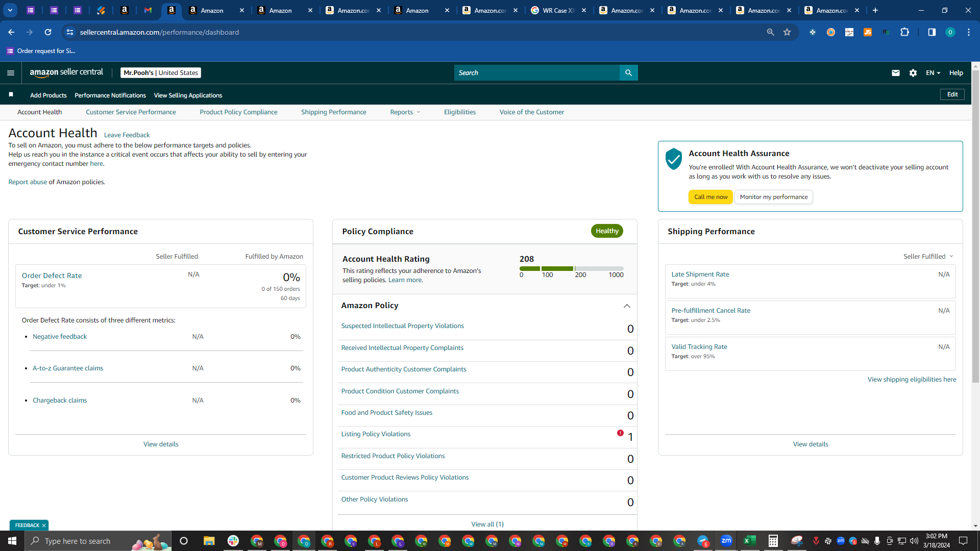Viewport: 980px width, 551px height.
Task: Click View shipping eligibilities here link
Action: point(912,380)
